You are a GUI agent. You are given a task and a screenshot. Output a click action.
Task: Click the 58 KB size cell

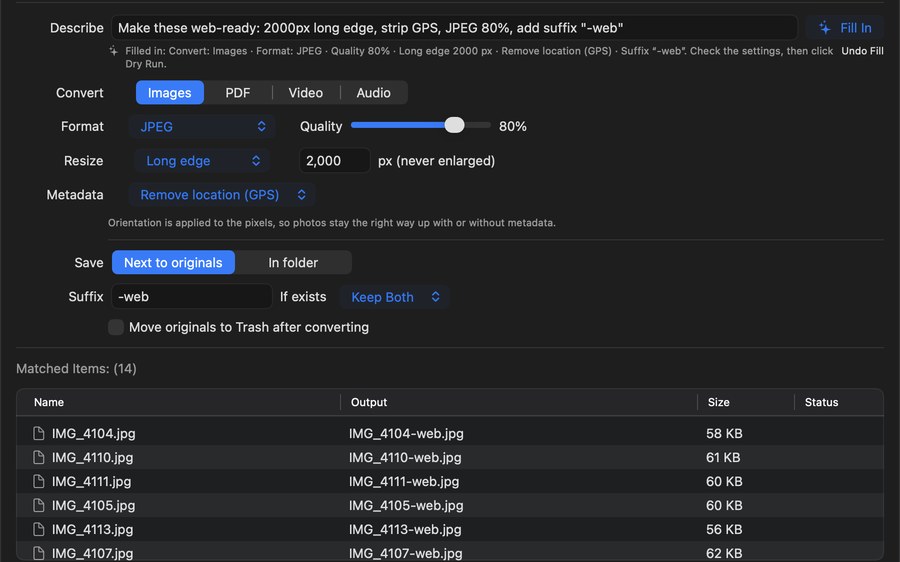coord(724,433)
